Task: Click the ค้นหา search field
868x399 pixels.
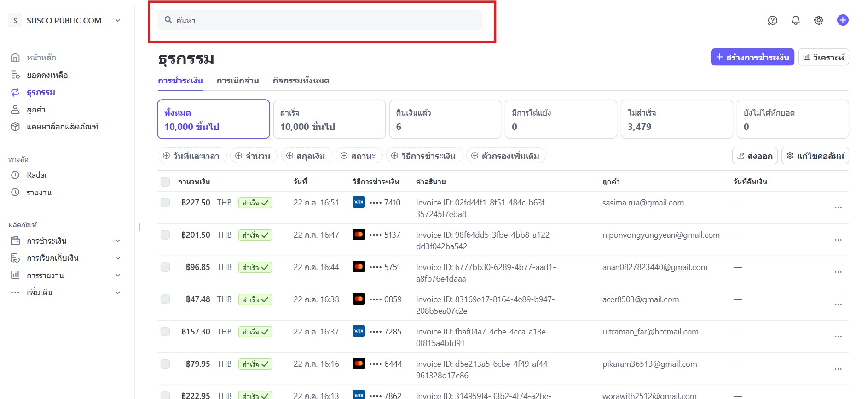Action: 320,20
